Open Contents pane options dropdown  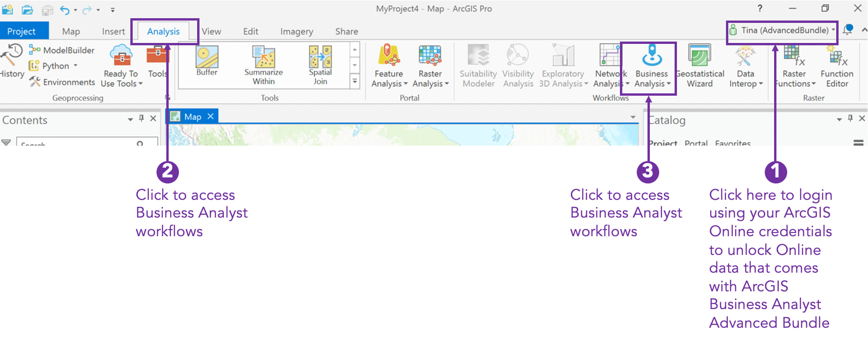[x=130, y=120]
